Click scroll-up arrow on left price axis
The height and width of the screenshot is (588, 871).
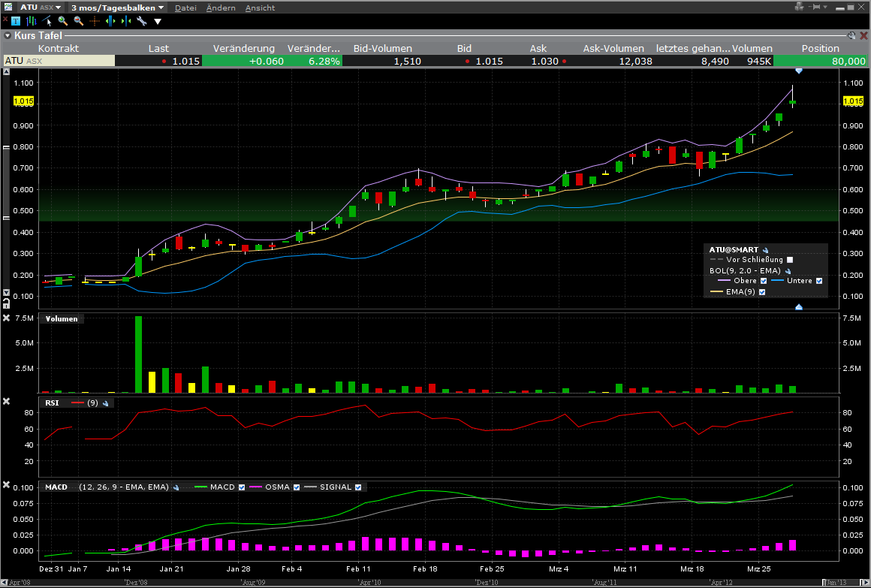6,72
